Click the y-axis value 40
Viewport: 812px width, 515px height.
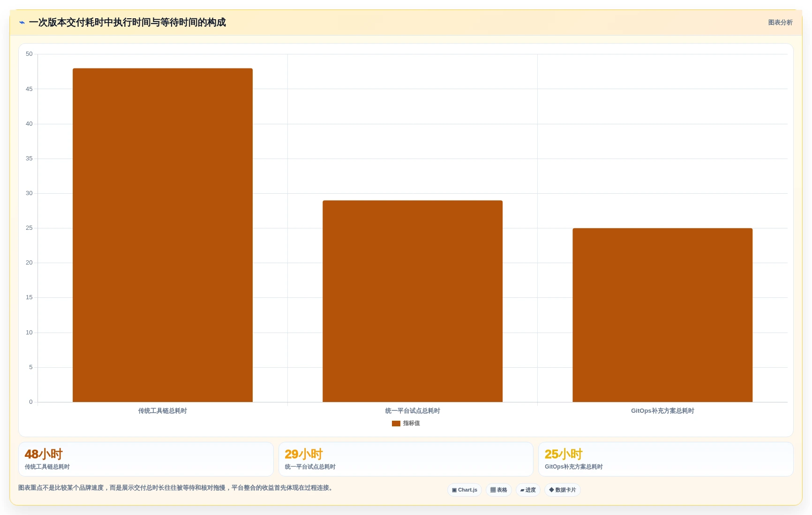(29, 124)
